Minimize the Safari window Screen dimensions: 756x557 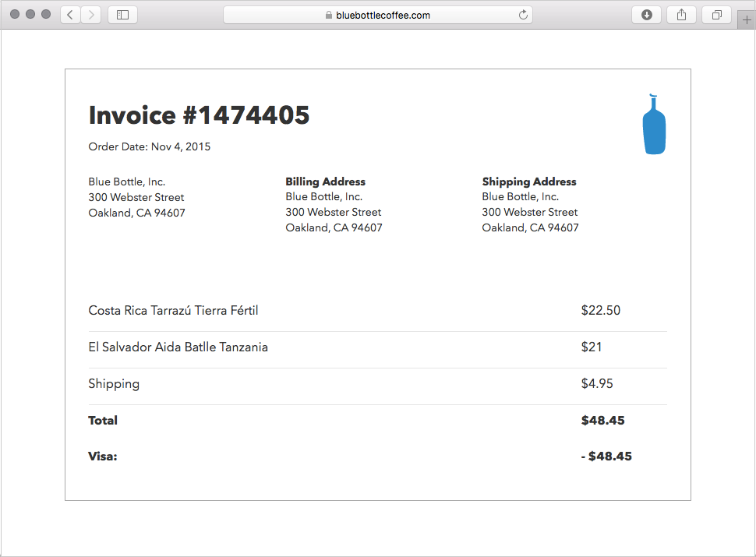(30, 14)
